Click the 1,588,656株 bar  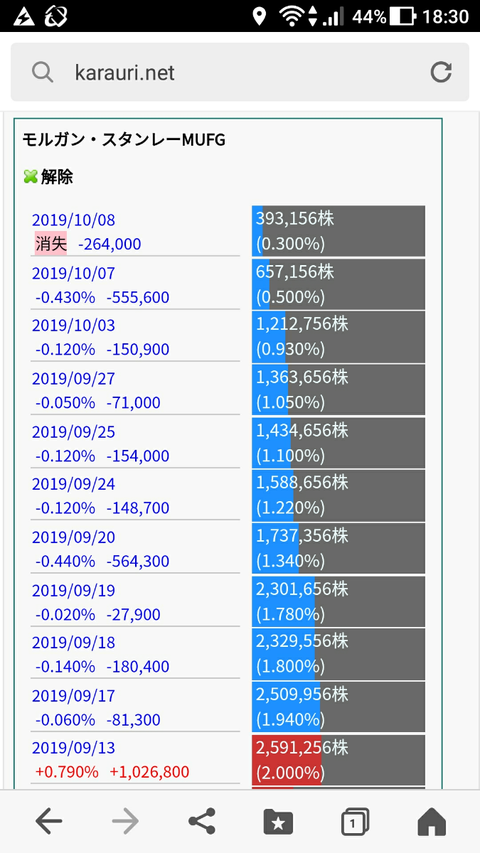[338, 495]
